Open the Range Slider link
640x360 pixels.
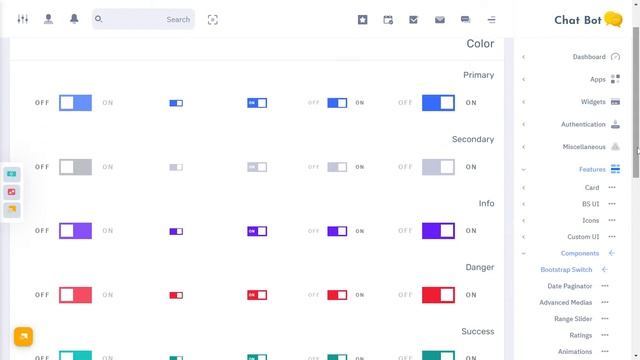pos(573,319)
